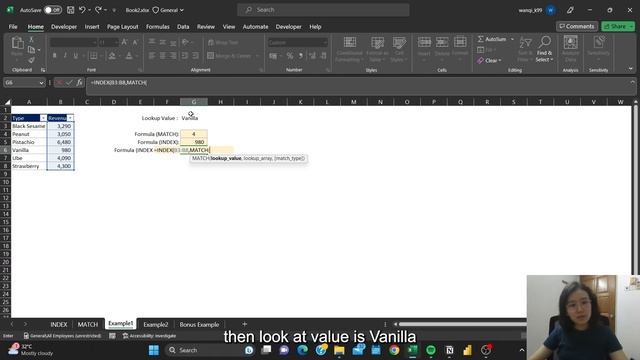Screen dimensions: 640x360
Task: Add a new sheet with plus button
Action: 244,324
